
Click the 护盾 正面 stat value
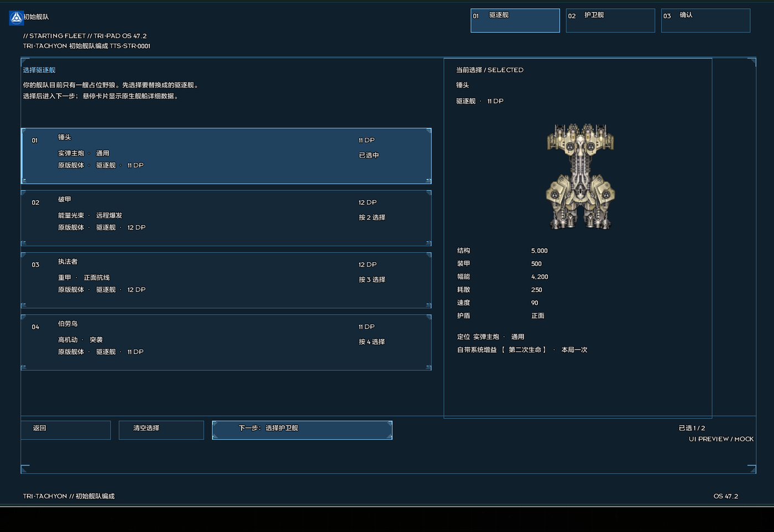[538, 316]
